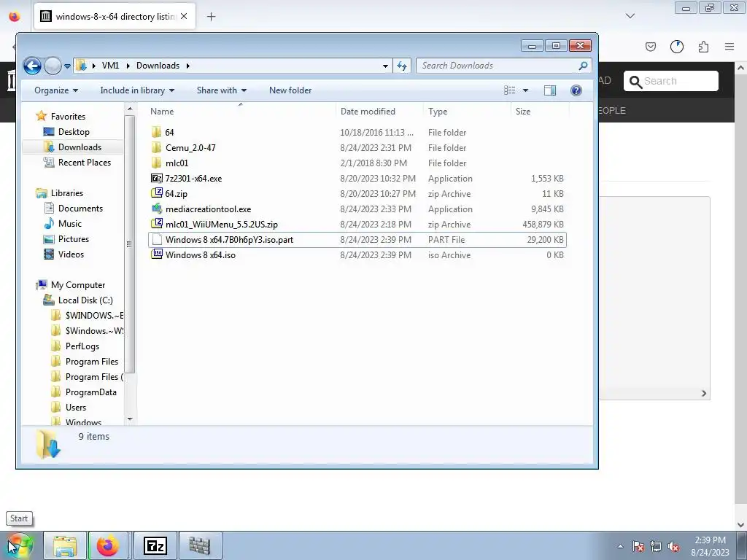747x560 pixels.
Task: Open the Organize menu
Action: click(55, 90)
